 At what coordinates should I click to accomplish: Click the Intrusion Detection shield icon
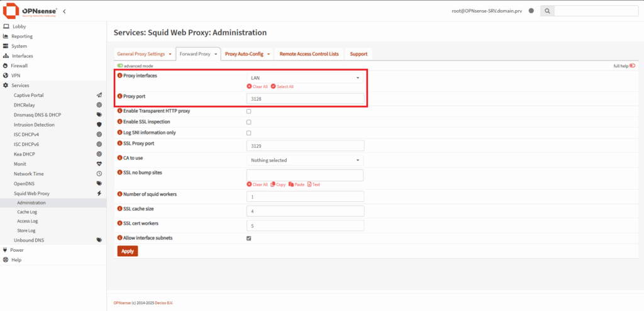99,125
